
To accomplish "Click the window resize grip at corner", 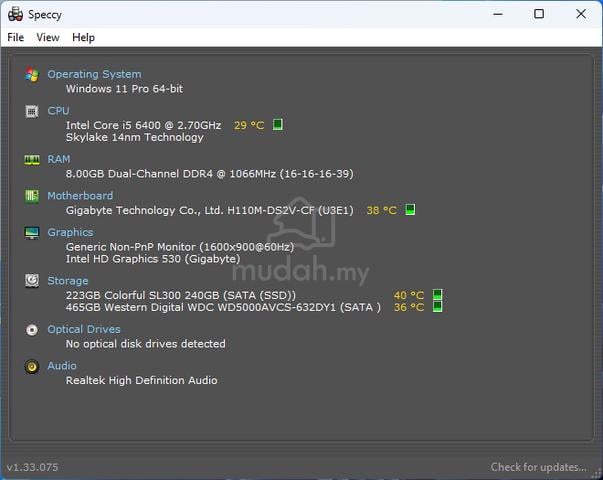I will [x=597, y=474].
